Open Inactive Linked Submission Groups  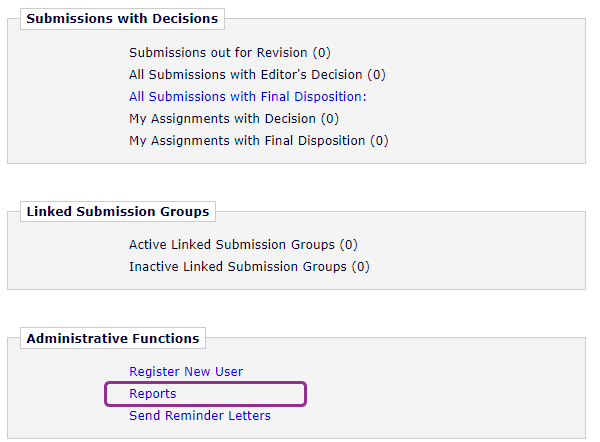click(238, 267)
